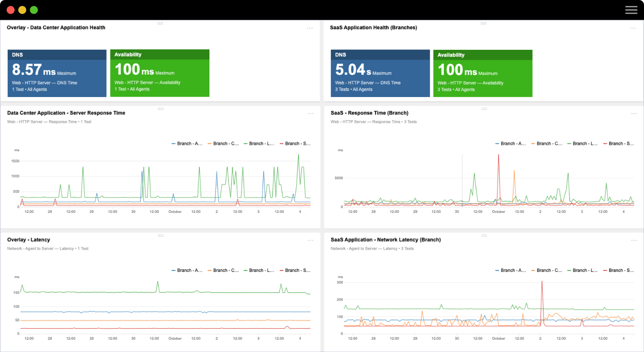The height and width of the screenshot is (352, 644).
Task: Click the drag handle on SaaS Application Health widget
Action: click(484, 24)
